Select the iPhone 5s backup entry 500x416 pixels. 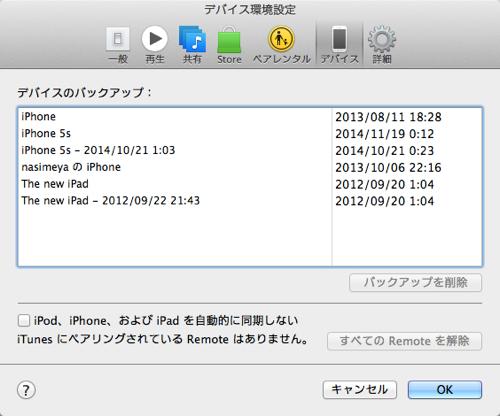tap(250, 134)
